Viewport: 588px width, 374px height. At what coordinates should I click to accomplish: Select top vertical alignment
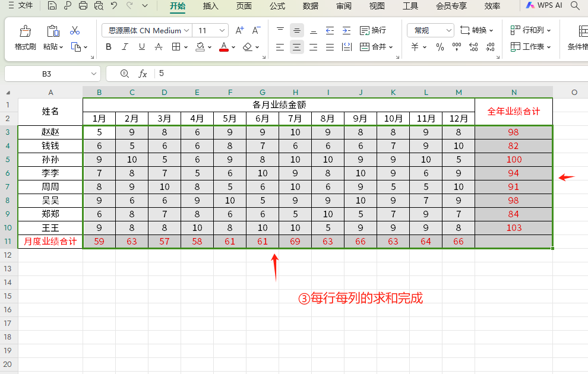point(280,30)
